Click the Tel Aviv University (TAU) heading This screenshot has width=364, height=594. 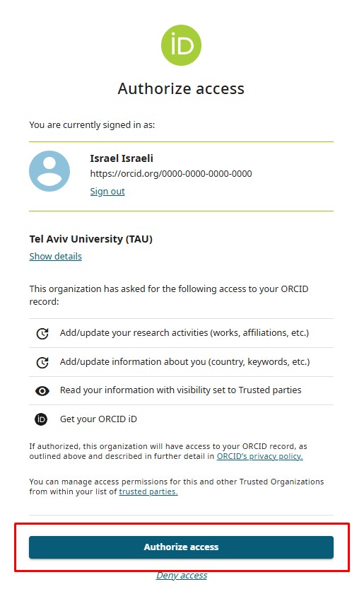[x=91, y=239]
